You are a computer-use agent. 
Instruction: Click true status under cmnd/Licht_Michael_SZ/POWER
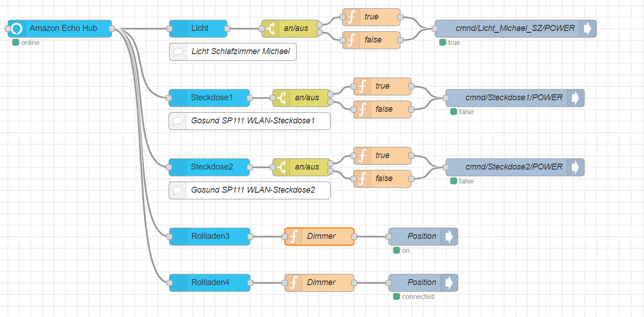tap(450, 43)
